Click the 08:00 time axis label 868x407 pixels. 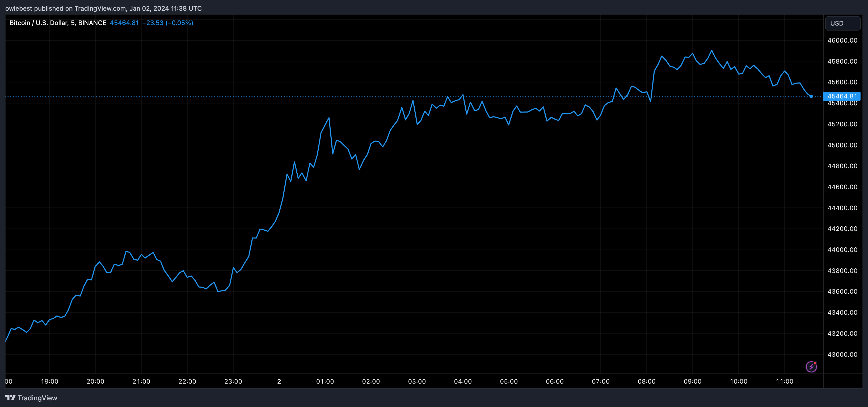point(646,381)
